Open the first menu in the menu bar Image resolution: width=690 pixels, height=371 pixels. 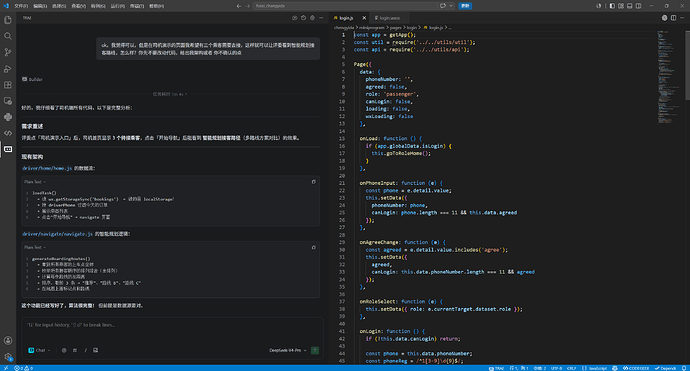[21, 6]
